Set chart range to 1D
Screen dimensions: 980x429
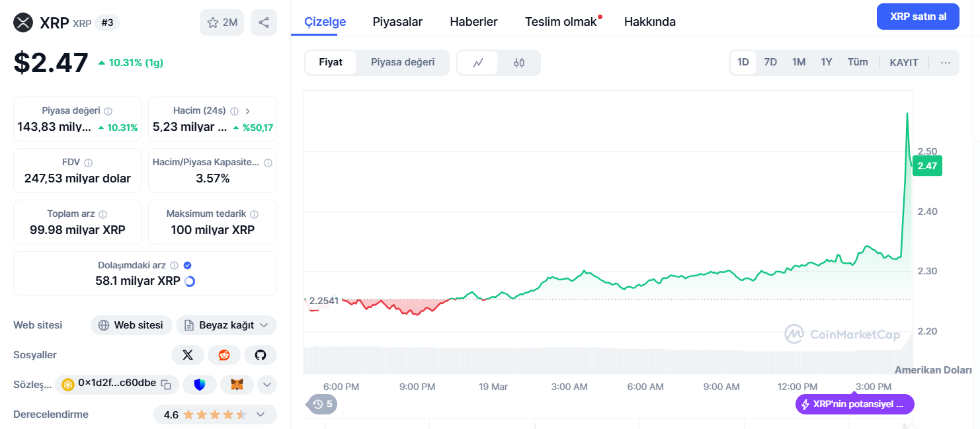[x=743, y=63]
